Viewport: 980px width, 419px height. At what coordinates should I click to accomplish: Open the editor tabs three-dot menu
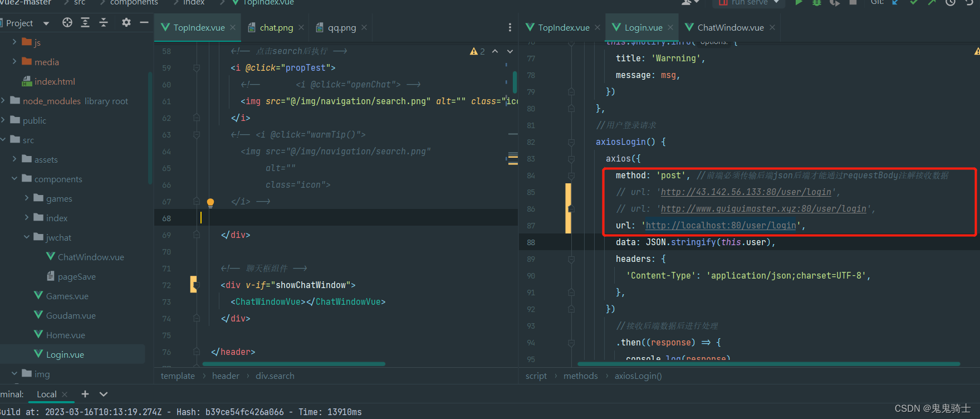(510, 27)
